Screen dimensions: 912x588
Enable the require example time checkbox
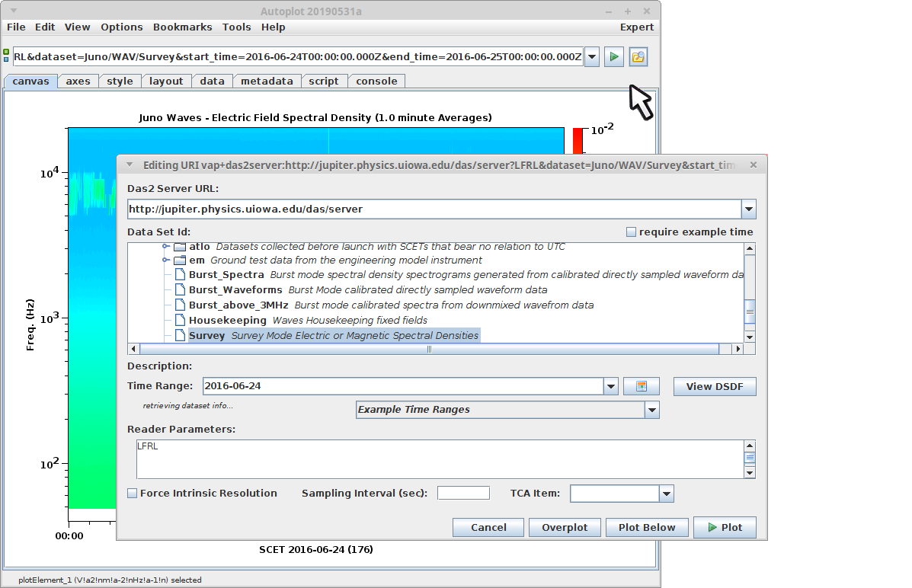click(x=631, y=232)
